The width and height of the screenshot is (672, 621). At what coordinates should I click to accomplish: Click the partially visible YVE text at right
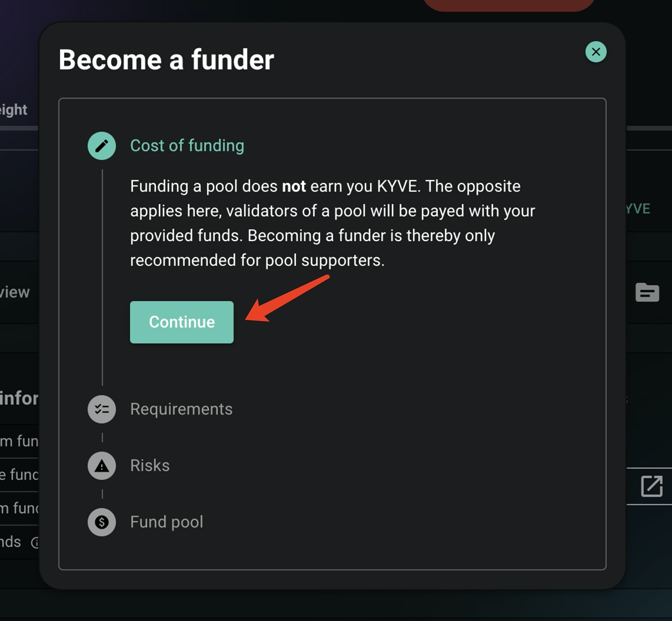click(638, 209)
